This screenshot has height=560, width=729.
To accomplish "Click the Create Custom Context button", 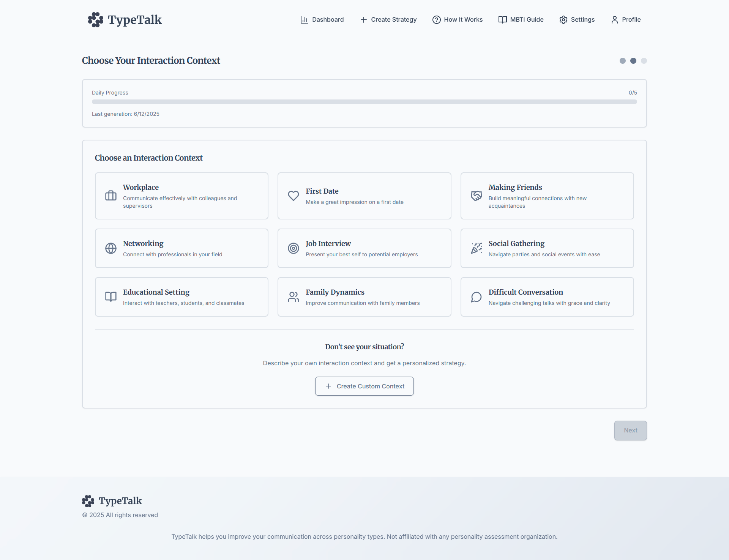I will tap(364, 386).
